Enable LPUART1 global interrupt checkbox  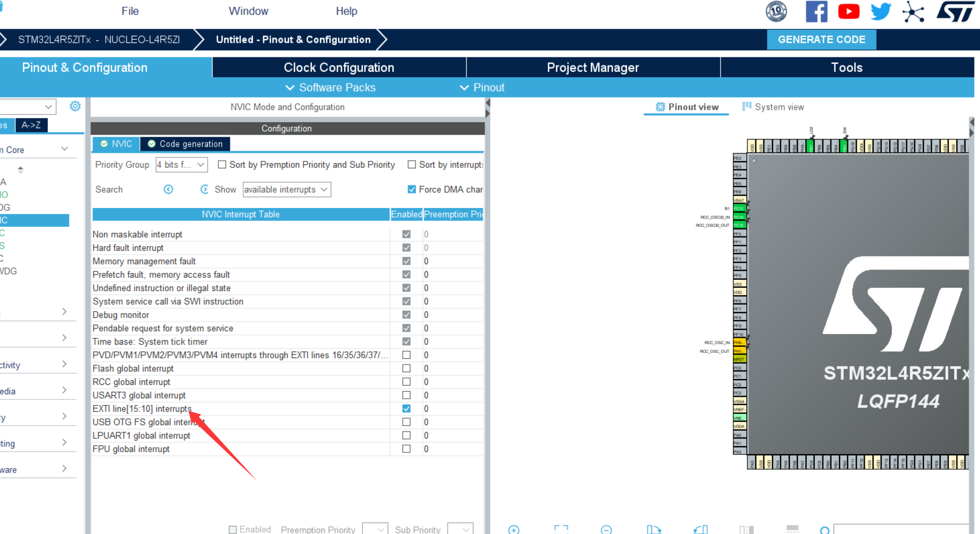[x=406, y=435]
